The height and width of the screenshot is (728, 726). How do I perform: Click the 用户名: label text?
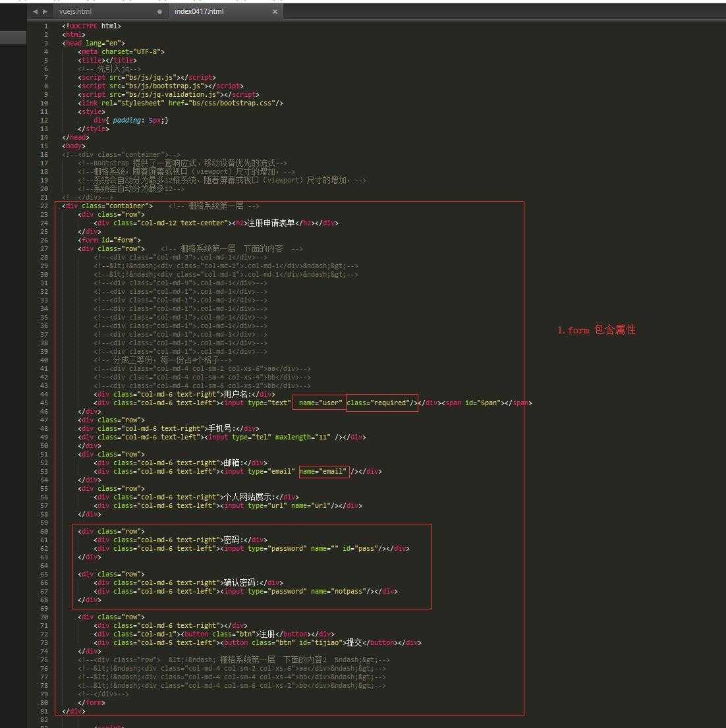pyautogui.click(x=238, y=394)
